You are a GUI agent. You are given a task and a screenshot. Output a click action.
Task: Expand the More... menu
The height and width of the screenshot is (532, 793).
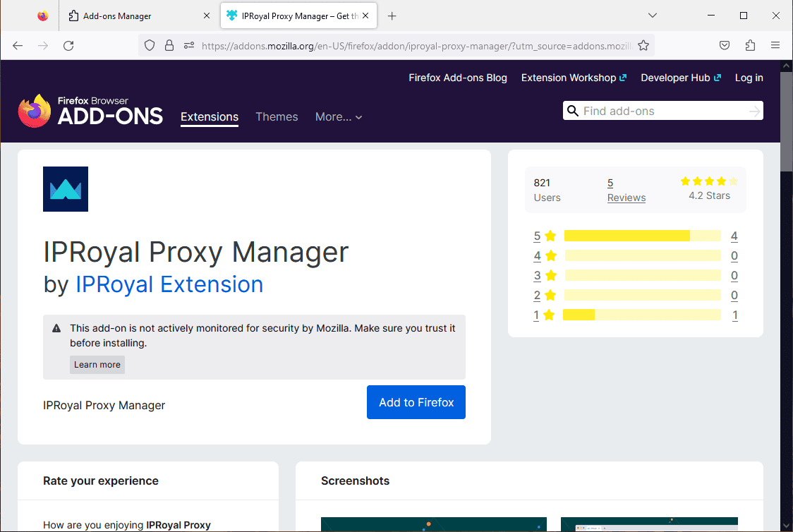(x=339, y=117)
